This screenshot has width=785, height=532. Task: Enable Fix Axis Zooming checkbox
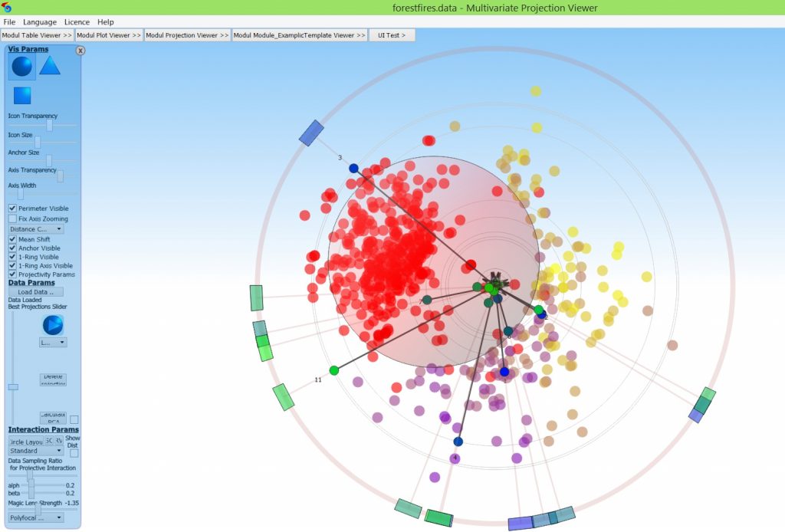tap(12, 218)
